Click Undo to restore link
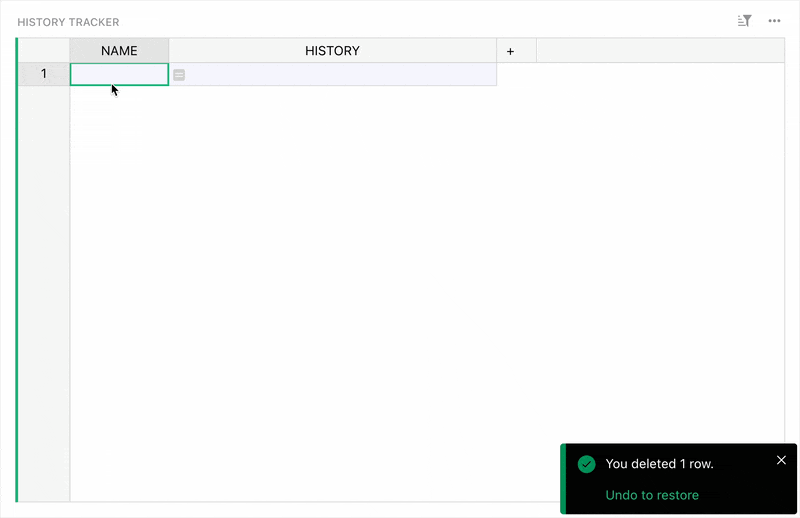This screenshot has width=800, height=518. (652, 495)
